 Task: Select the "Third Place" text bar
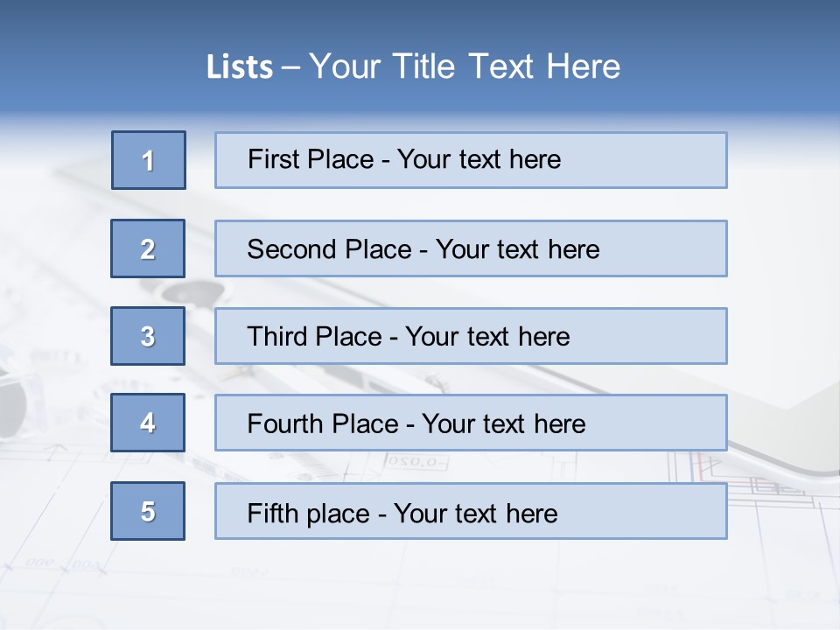471,336
